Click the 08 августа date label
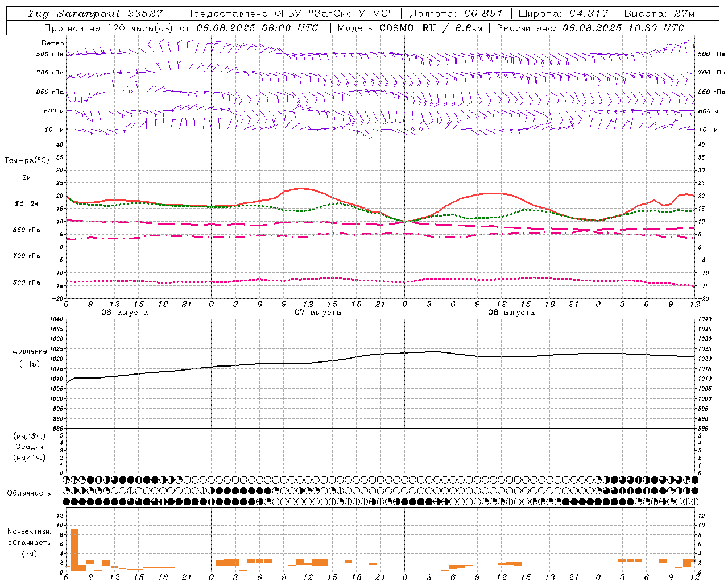The width and height of the screenshot is (728, 582). click(x=511, y=313)
